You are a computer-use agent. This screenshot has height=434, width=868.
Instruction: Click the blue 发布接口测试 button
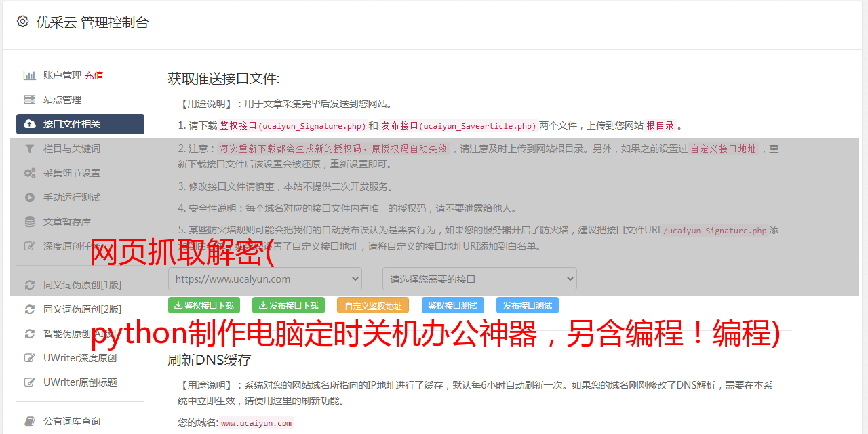point(528,305)
